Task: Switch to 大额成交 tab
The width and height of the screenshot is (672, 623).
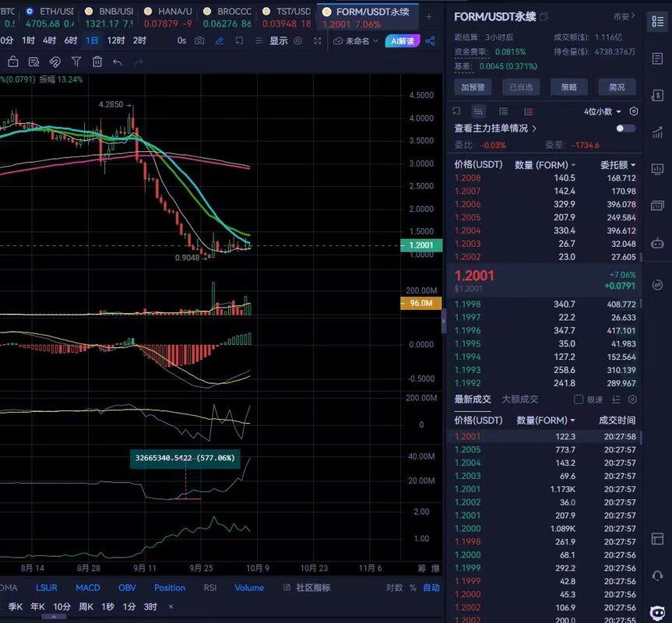Action: (519, 399)
